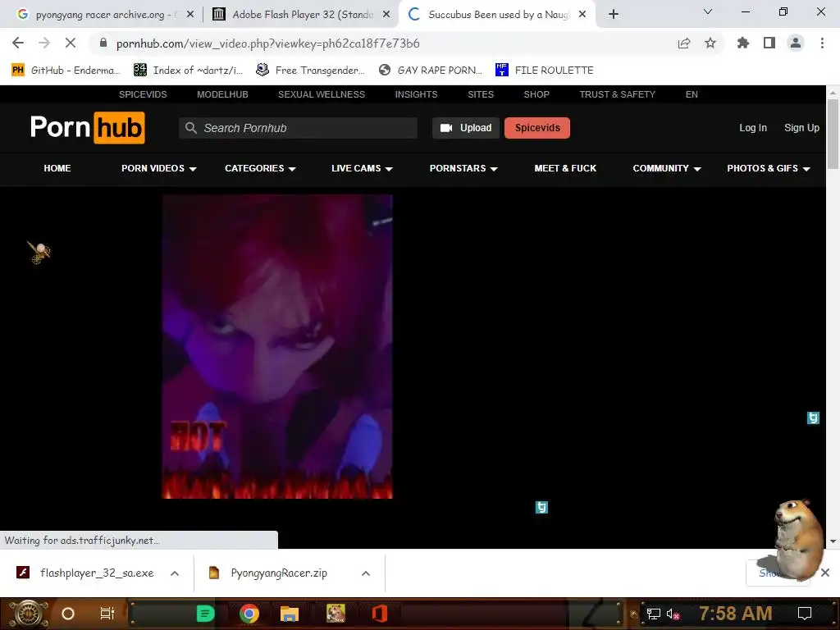Open the green notes app taskbar icon
The image size is (840, 630).
[206, 614]
